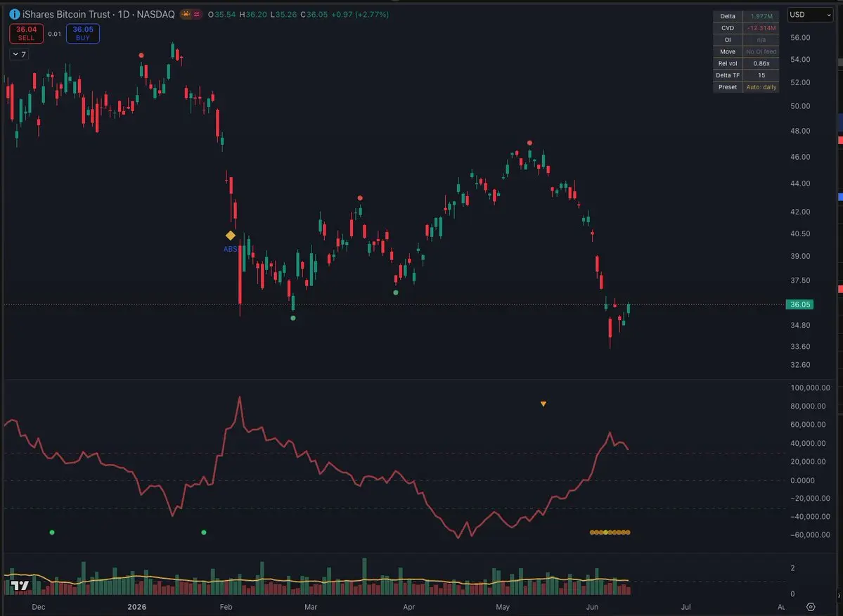
Task: Click the CVD value -12.314M cell
Action: click(761, 28)
